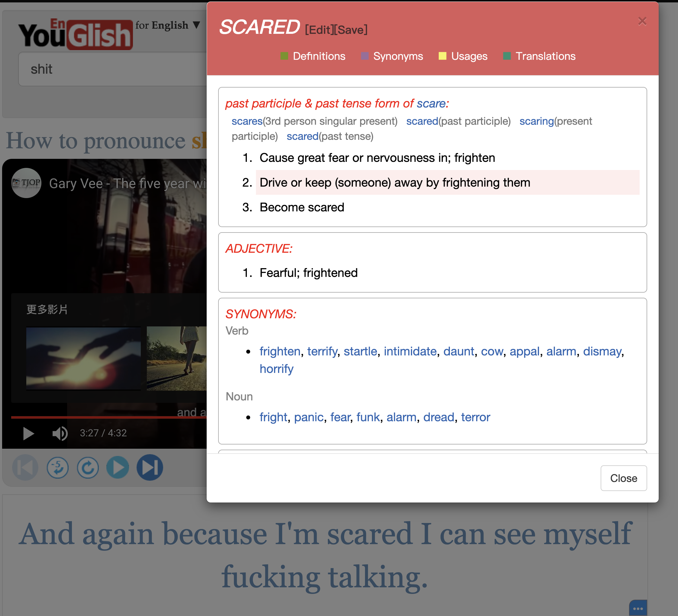The height and width of the screenshot is (616, 678).
Task: Click the replay circular arrow icon
Action: [88, 467]
